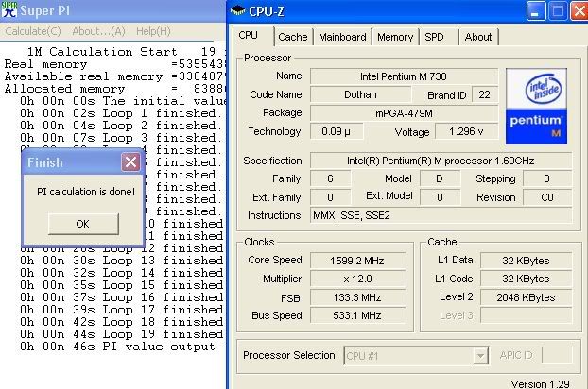Image resolution: width=588 pixels, height=389 pixels.
Task: Click the Stepping value 8
Action: [x=547, y=178]
